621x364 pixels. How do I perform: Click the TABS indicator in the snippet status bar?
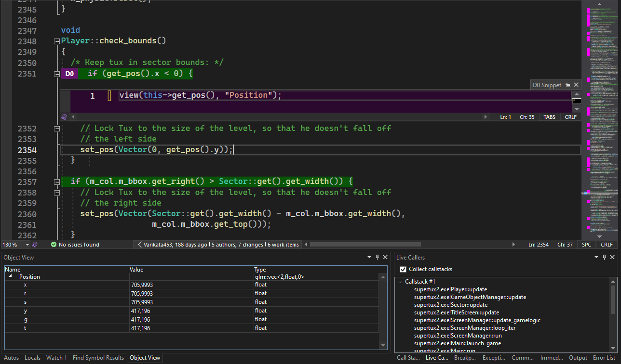click(x=549, y=117)
